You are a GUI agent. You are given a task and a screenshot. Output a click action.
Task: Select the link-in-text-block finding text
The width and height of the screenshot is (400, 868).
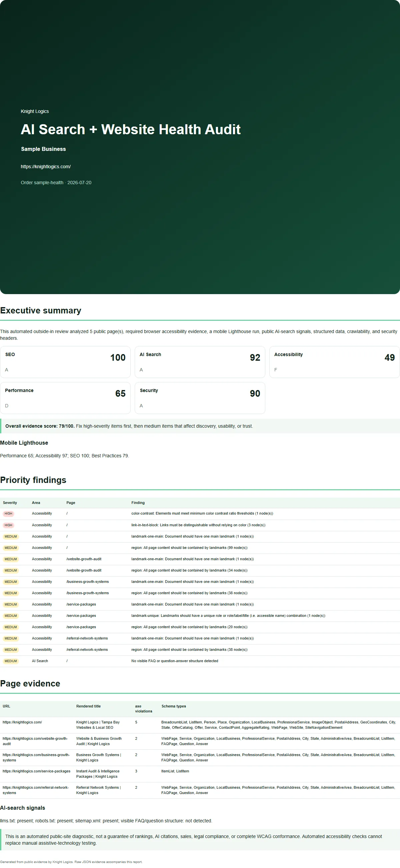coord(198,525)
